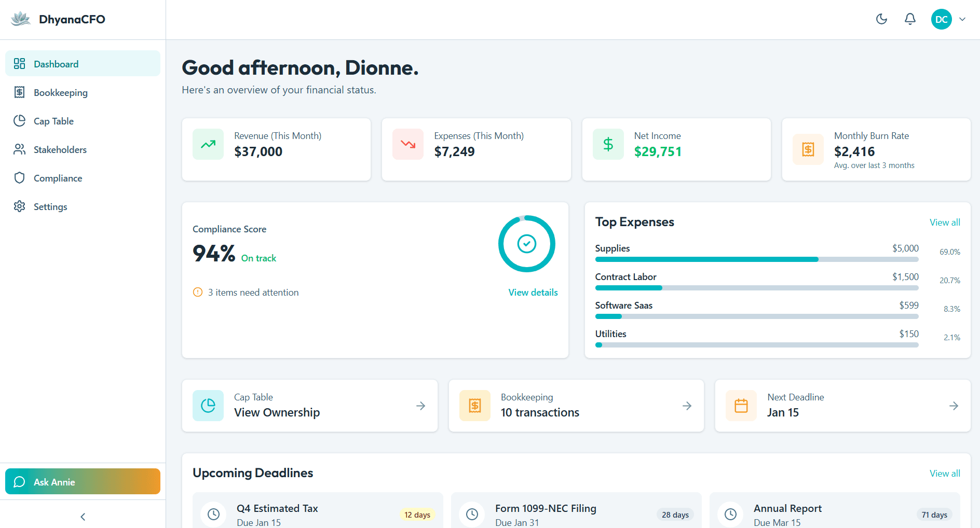980x528 pixels.
Task: Open Settings using the gear icon
Action: click(19, 206)
